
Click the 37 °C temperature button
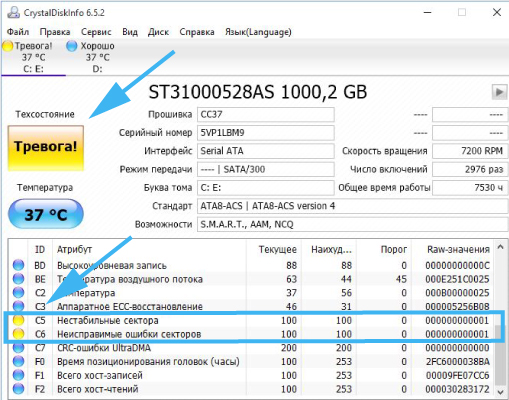[46, 214]
